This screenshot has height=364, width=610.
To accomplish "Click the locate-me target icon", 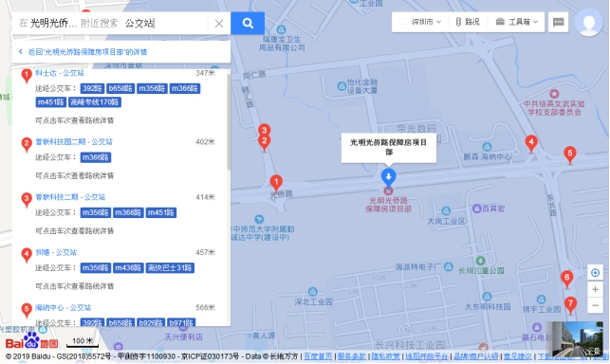I will [x=595, y=273].
